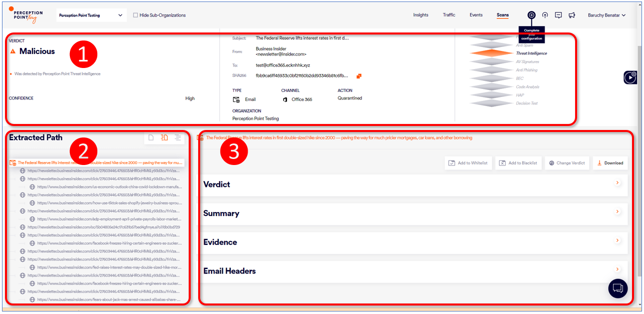
Task: Click the copy SHA256 hash icon
Action: coord(358,76)
